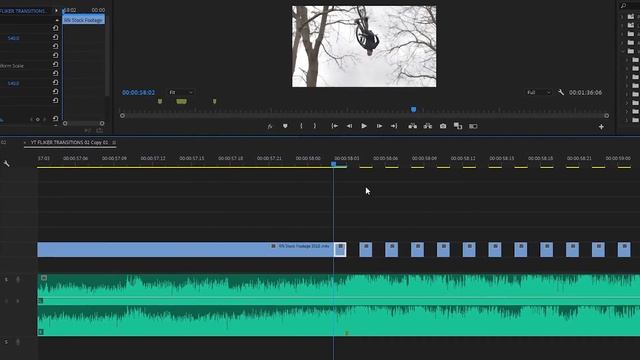Go to next keyframe arrow in Effect Controls
The image size is (640, 360).
(44, 120)
